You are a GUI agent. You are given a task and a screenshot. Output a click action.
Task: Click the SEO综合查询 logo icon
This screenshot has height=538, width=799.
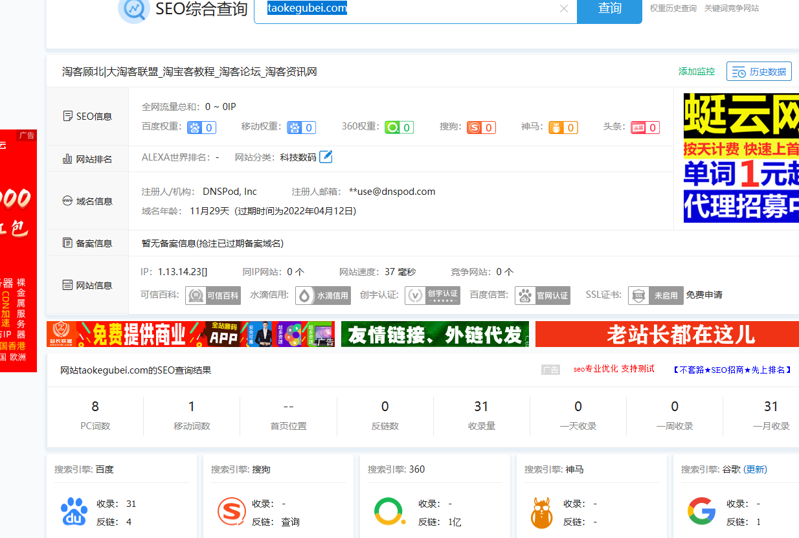[x=133, y=10]
